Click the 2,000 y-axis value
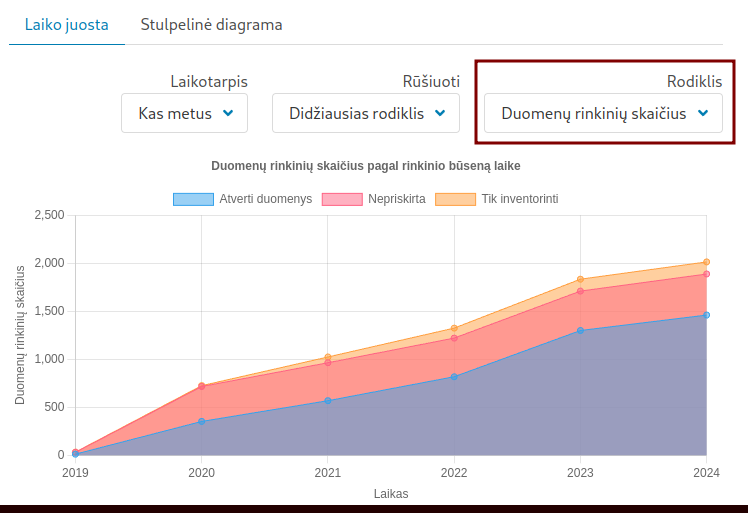Viewport: 748px width, 513px height. point(49,263)
